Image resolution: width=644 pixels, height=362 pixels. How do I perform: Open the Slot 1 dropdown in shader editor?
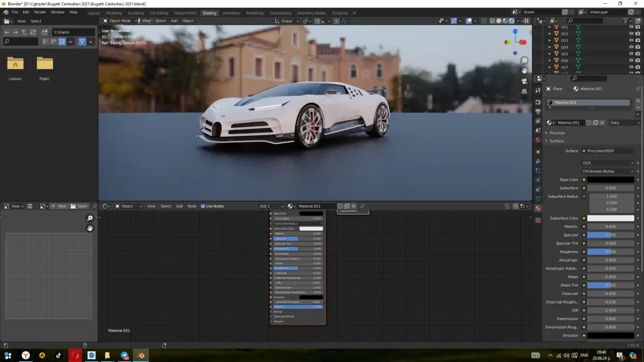pyautogui.click(x=272, y=206)
